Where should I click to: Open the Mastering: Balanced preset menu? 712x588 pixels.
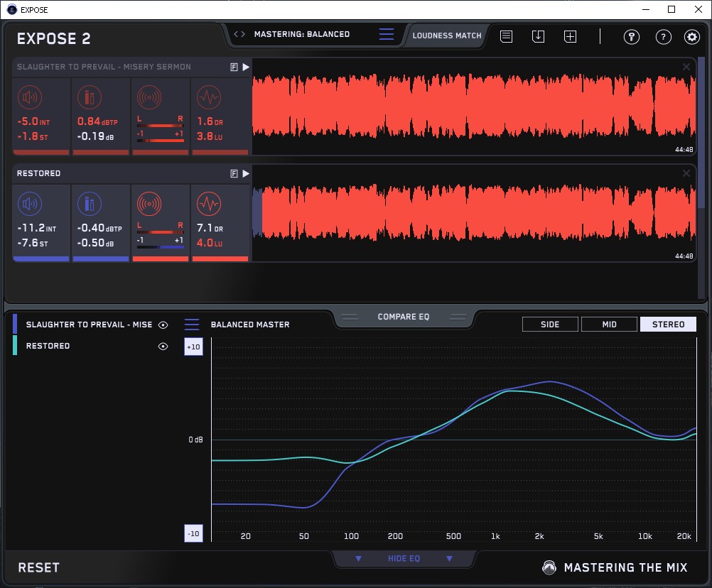point(302,34)
